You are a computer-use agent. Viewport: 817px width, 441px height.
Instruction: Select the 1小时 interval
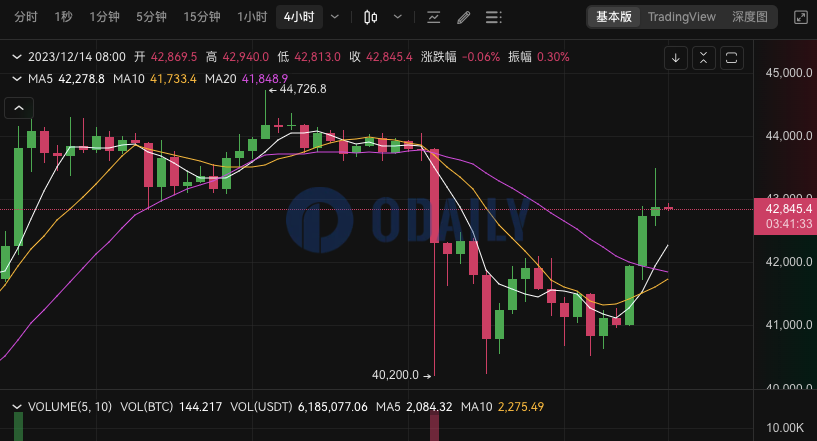(251, 17)
